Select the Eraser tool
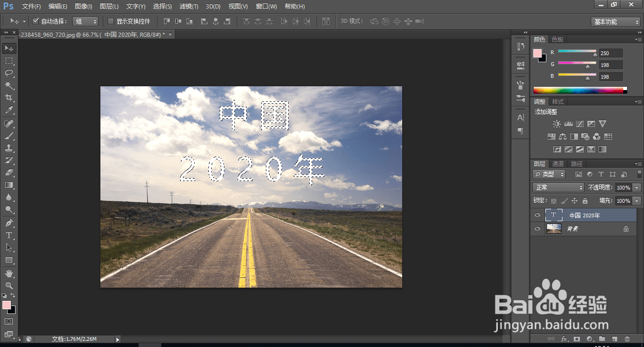 click(9, 173)
